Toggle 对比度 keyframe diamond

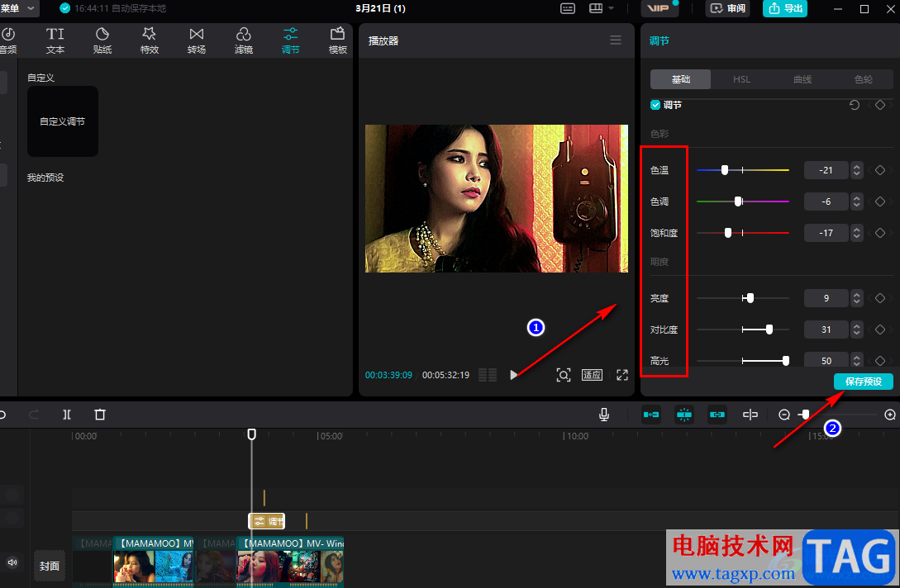880,330
